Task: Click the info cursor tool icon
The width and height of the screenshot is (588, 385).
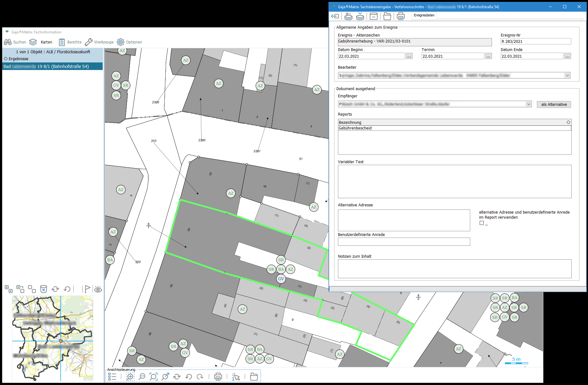Action: 236,376
